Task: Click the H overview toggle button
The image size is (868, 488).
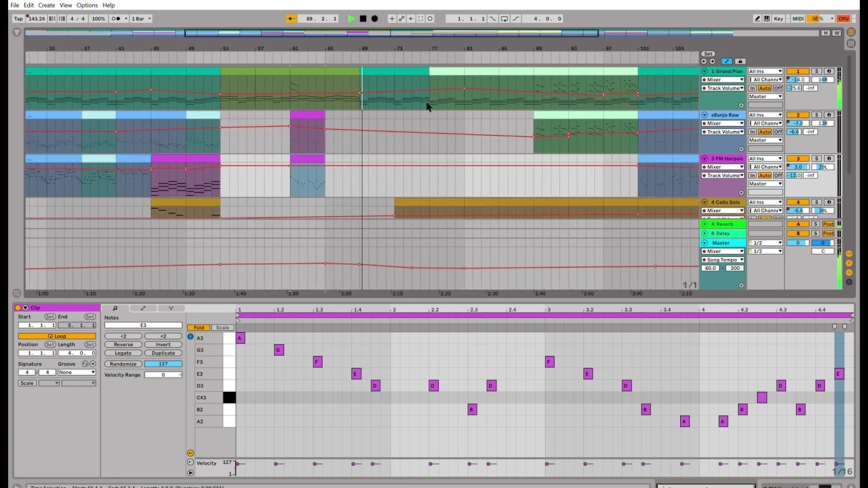Action: click(826, 33)
